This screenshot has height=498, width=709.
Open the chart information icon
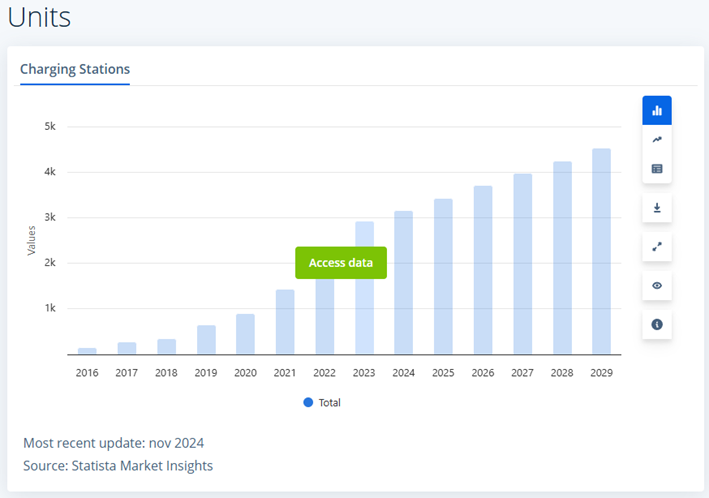(657, 324)
